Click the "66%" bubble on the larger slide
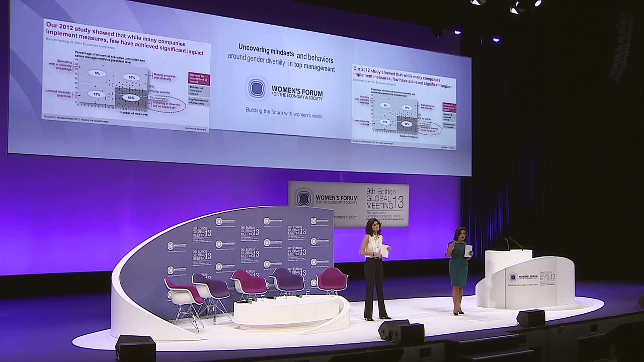Viewport: 644px width, 362px height. (x=131, y=98)
